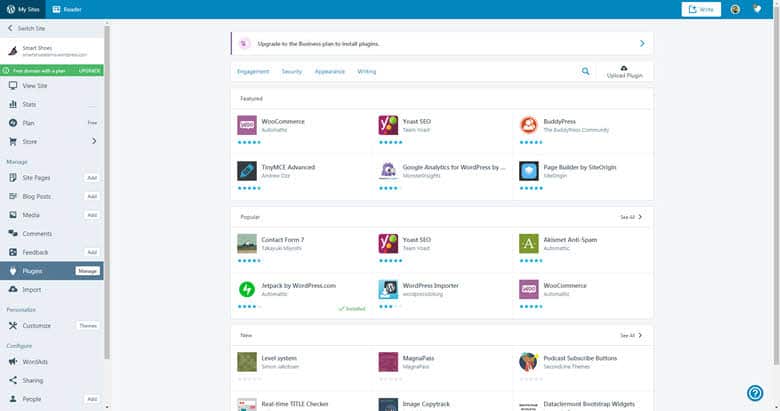Viewport: 780px width, 411px height.
Task: Open Comments in the sidebar
Action: click(x=52, y=233)
